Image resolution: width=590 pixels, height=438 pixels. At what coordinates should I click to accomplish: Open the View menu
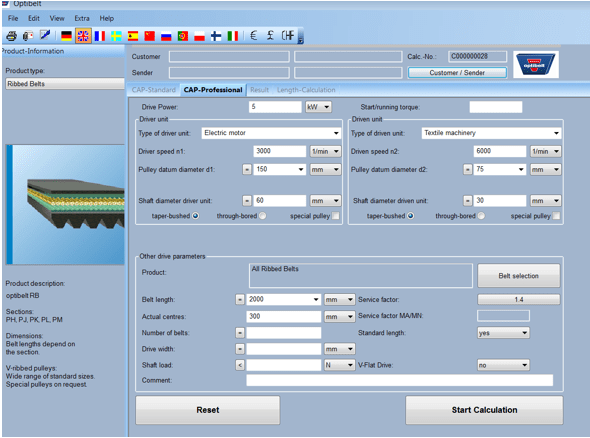57,18
